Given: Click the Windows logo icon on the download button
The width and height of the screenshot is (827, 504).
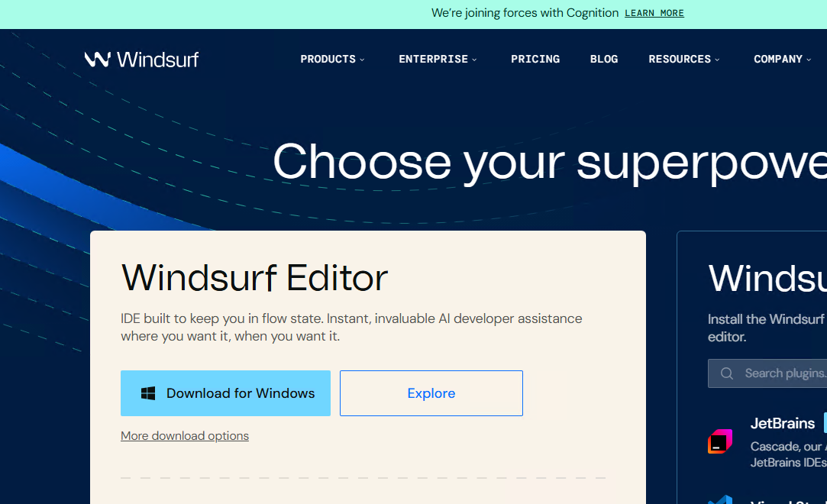Looking at the screenshot, I should coord(148,393).
